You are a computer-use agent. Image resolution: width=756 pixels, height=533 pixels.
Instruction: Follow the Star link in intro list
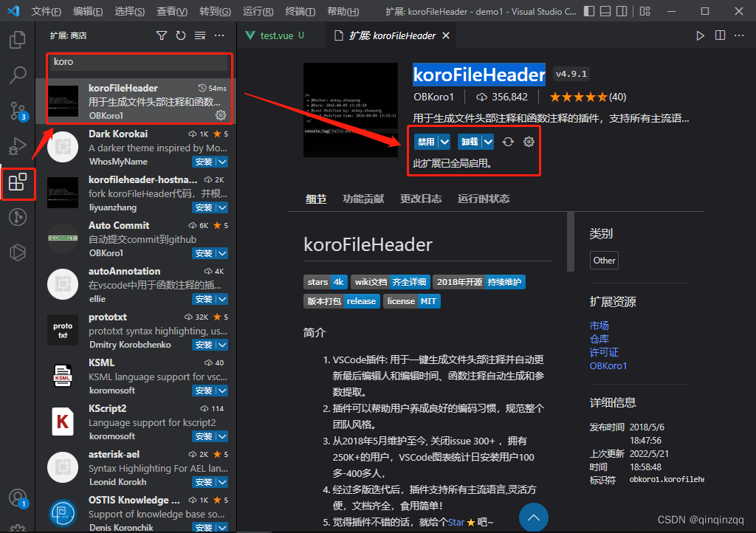click(456, 523)
